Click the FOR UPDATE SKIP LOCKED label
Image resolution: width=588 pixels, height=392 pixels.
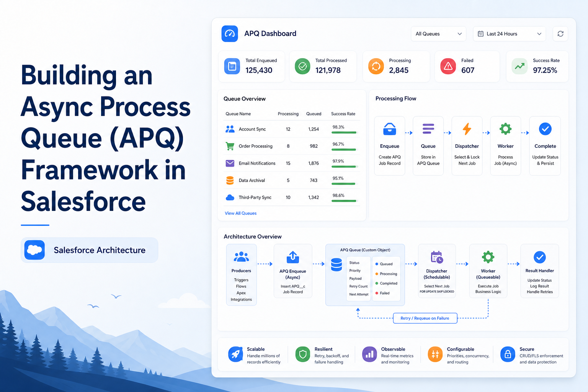point(437,292)
